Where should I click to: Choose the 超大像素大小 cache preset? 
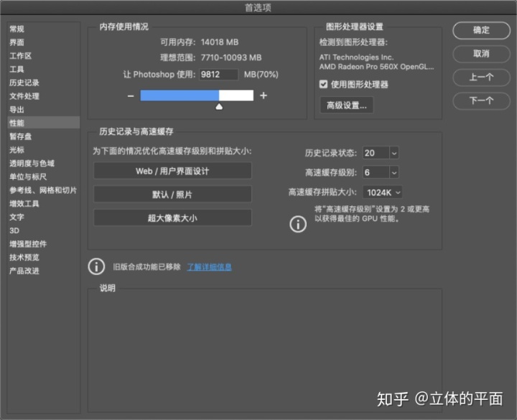172,218
